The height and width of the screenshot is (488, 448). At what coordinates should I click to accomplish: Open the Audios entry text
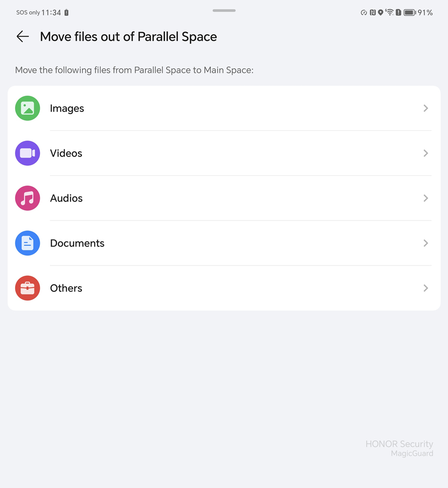tap(66, 198)
